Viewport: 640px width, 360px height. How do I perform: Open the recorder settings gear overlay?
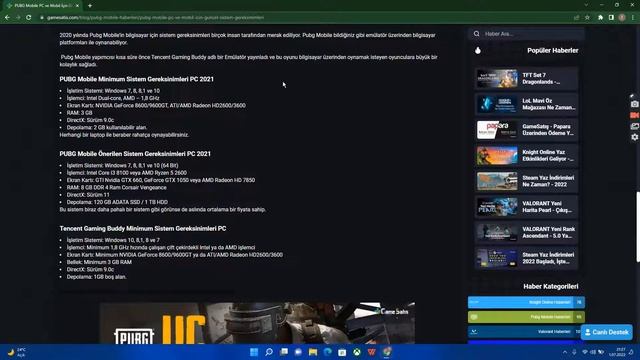(x=634, y=138)
